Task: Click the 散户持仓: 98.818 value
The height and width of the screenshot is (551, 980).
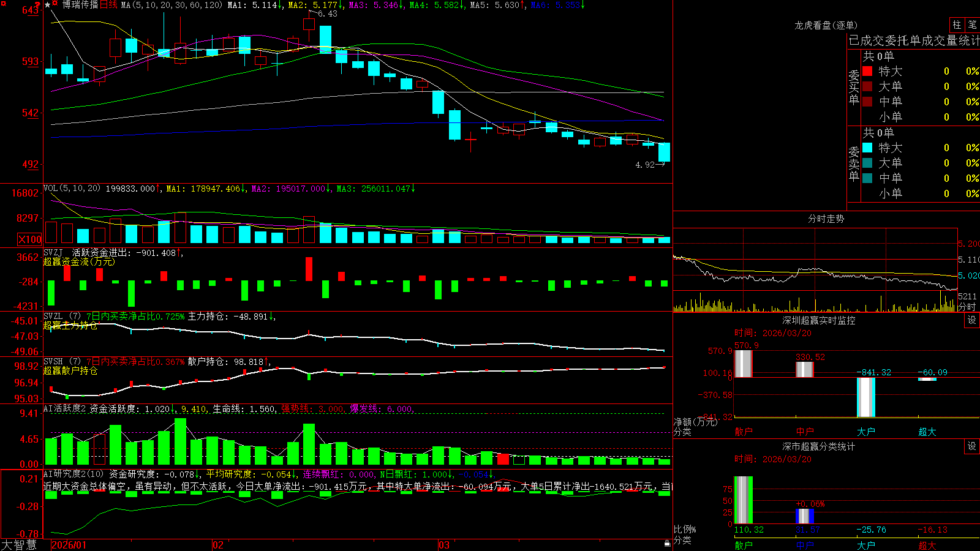Action: coord(229,362)
